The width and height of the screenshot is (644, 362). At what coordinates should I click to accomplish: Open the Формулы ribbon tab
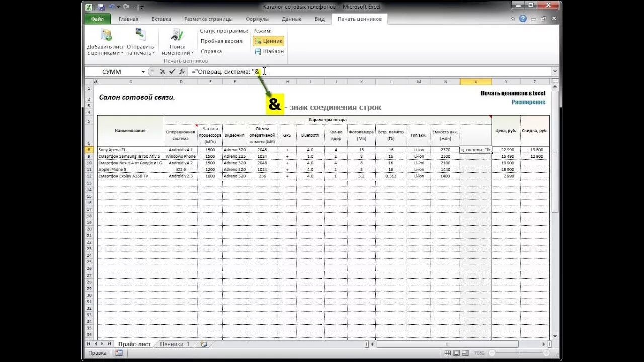coord(257,19)
